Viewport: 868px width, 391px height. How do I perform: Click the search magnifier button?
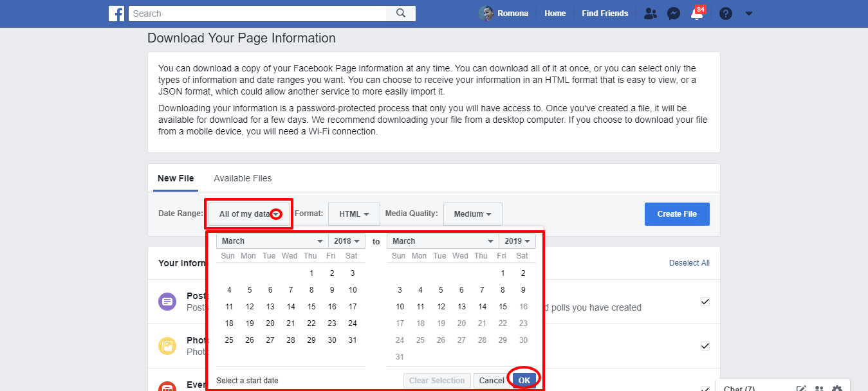(401, 14)
